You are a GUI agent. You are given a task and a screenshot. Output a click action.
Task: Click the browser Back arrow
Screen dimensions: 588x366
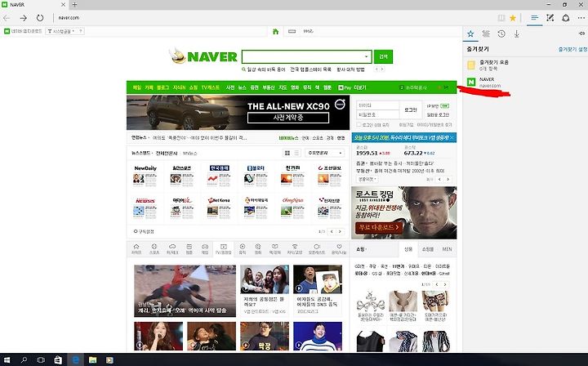tap(7, 18)
